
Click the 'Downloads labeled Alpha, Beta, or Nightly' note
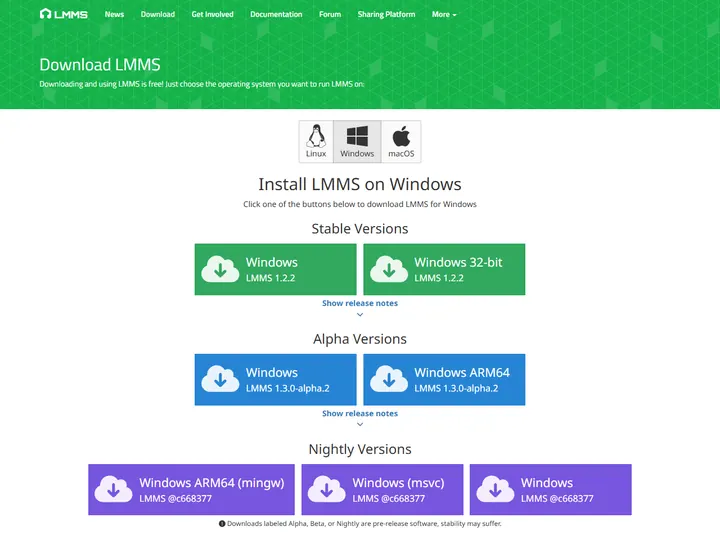(364, 523)
